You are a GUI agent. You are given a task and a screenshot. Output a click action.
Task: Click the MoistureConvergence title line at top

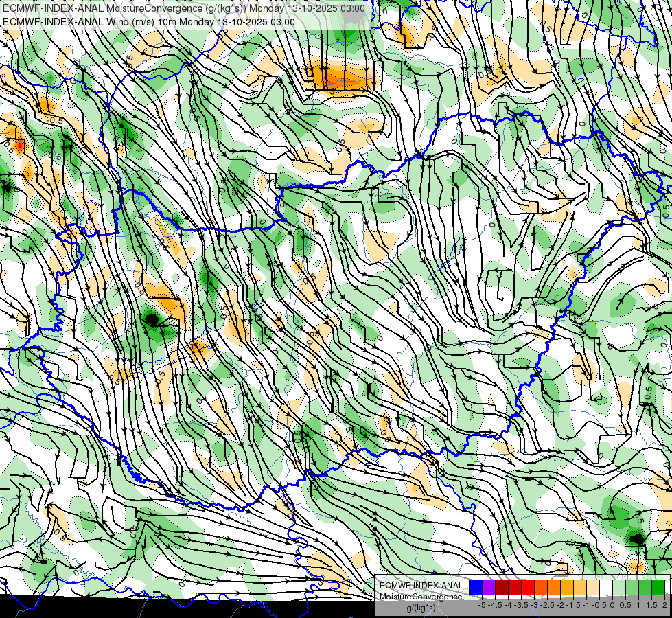click(183, 8)
